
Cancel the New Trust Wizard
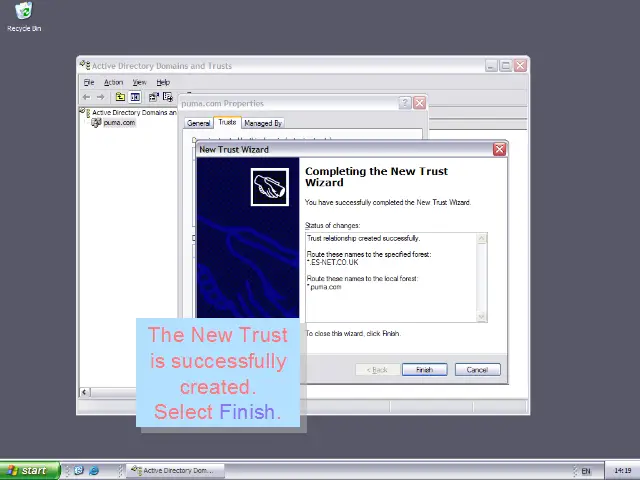point(477,369)
